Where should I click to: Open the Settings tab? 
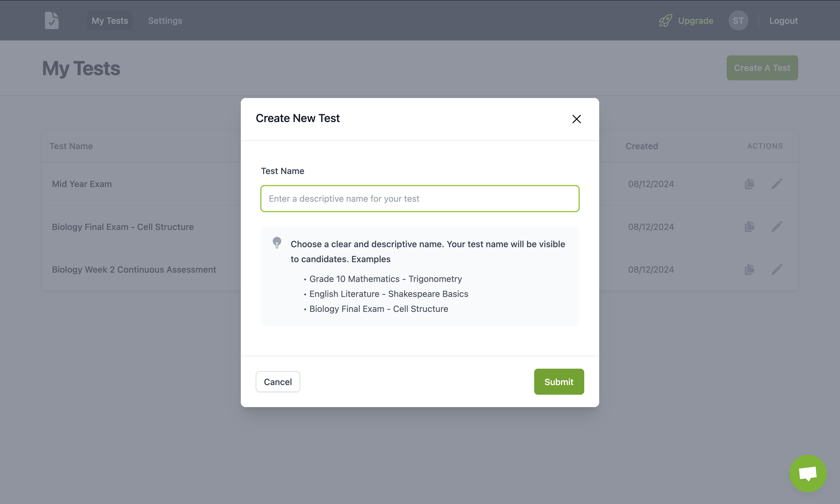pyautogui.click(x=165, y=20)
